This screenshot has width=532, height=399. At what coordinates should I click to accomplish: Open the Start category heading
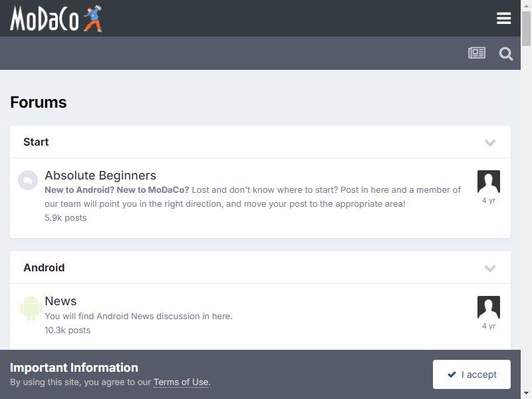[x=36, y=142]
